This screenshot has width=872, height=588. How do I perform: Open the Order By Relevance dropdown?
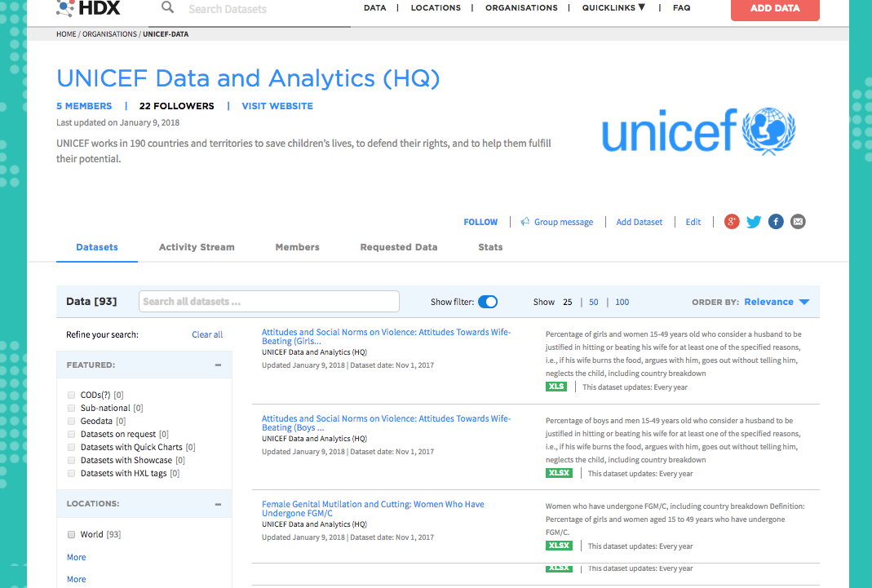click(776, 302)
